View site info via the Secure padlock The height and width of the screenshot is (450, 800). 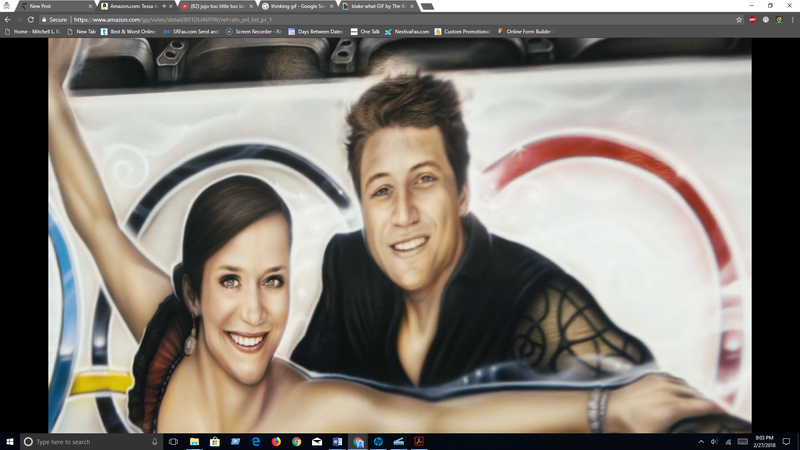click(54, 19)
